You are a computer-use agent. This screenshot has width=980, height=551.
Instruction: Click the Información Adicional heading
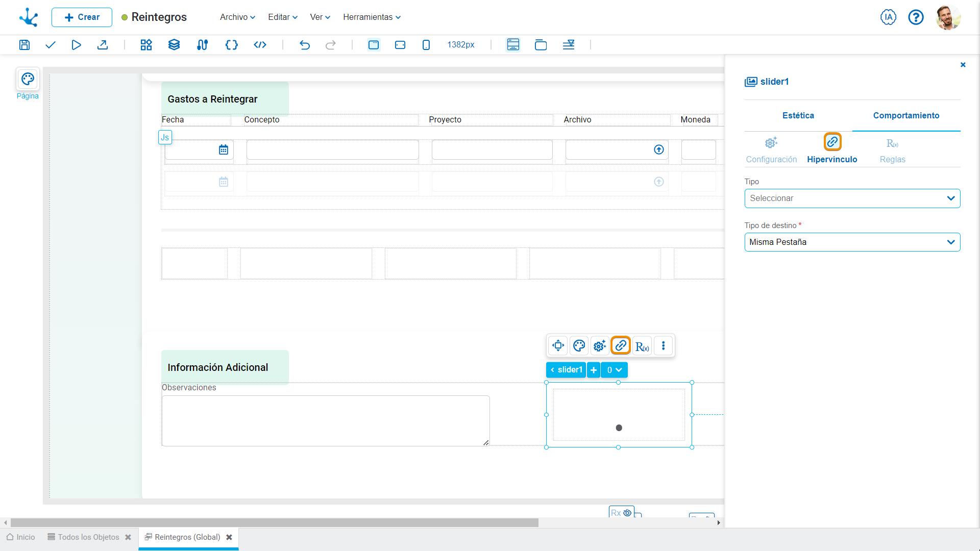[x=218, y=368]
